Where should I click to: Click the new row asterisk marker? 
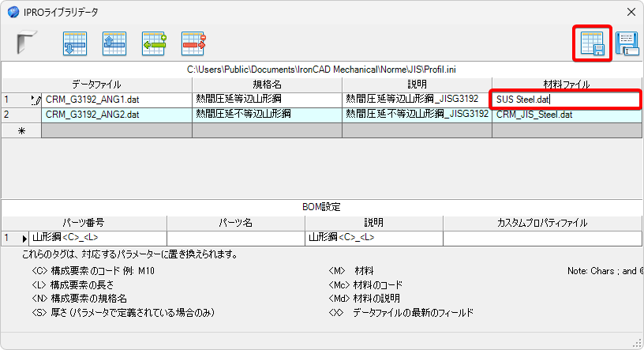[21, 130]
